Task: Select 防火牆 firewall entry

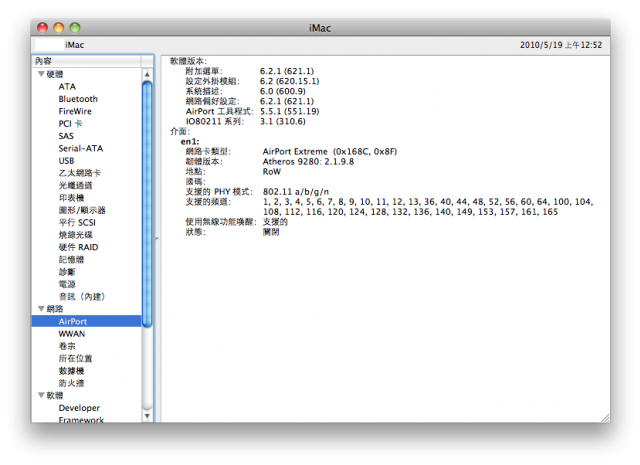Action: click(71, 383)
